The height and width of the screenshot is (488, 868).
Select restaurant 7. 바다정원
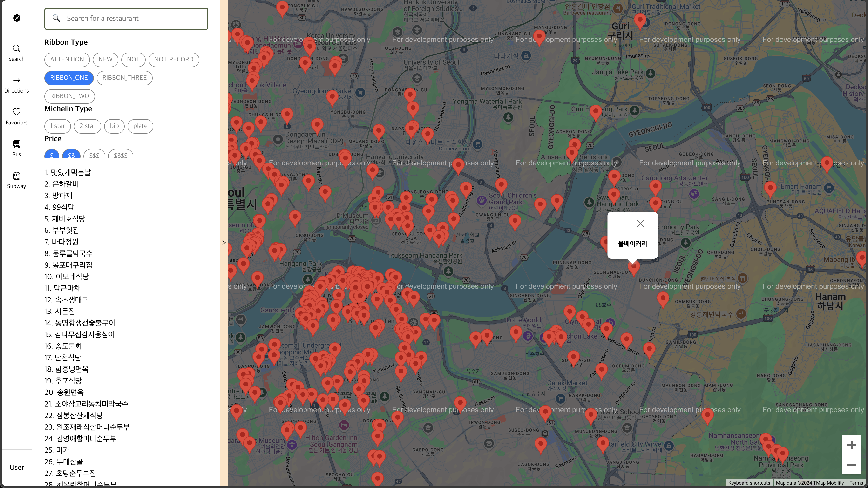(62, 242)
